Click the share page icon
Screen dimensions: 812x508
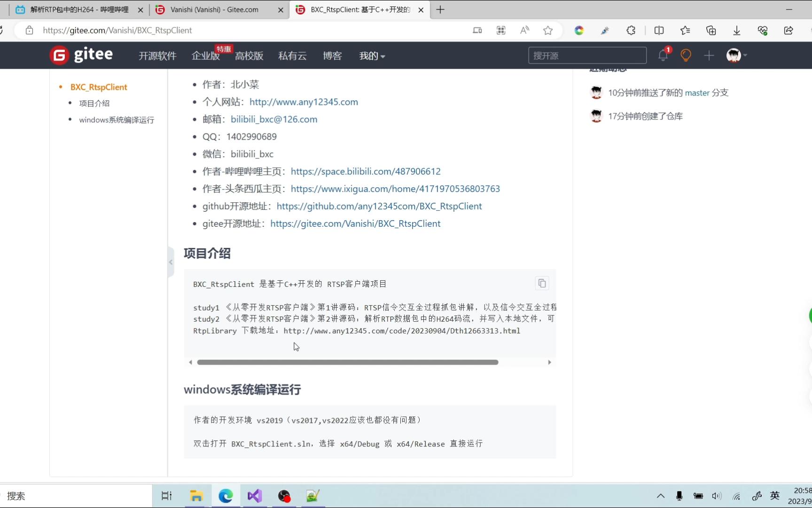tap(788, 30)
